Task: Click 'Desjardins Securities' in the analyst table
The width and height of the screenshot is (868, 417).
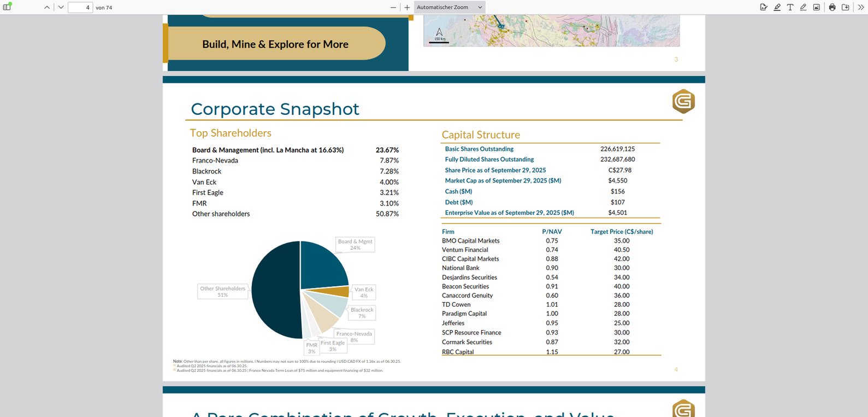Action: pyautogui.click(x=469, y=278)
